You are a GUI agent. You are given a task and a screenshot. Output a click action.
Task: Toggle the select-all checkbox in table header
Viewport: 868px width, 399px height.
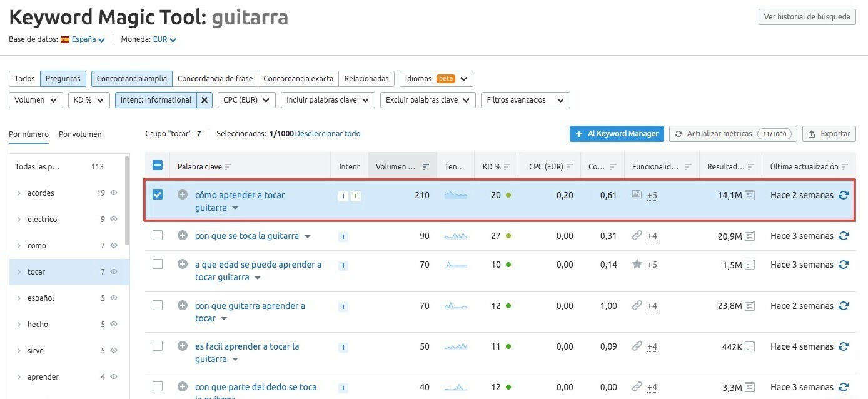coord(158,166)
